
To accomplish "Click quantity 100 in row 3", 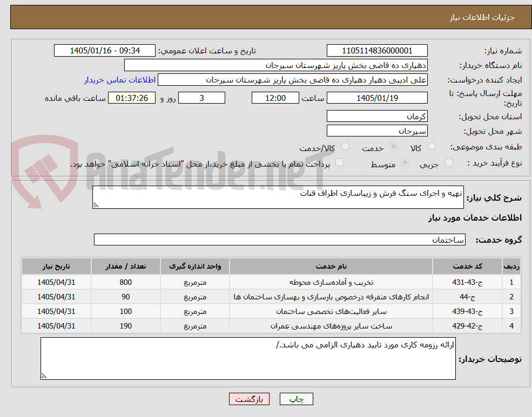I will tap(125, 311).
